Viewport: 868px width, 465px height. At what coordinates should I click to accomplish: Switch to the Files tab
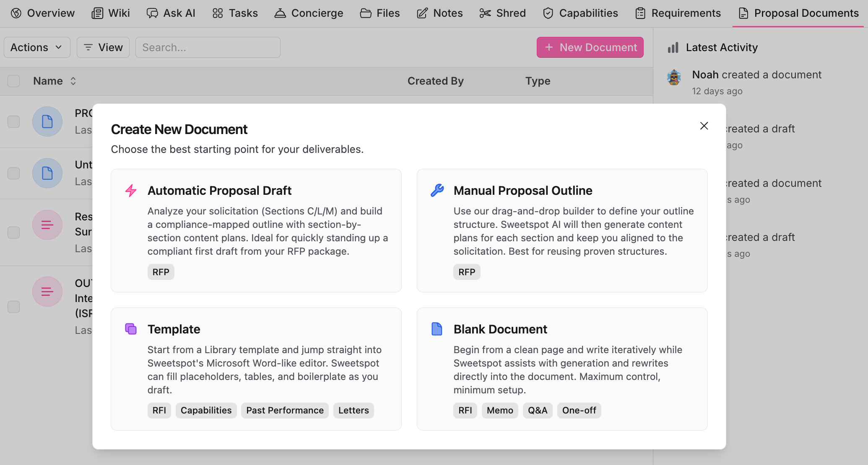coord(380,13)
